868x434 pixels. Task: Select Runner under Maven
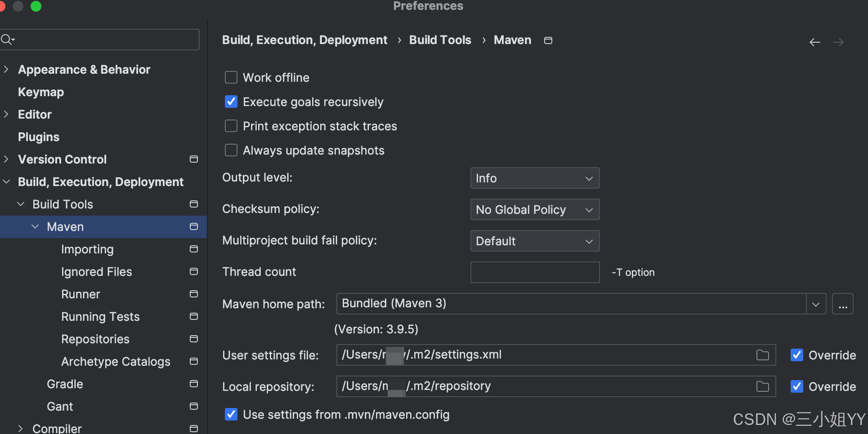coord(81,294)
